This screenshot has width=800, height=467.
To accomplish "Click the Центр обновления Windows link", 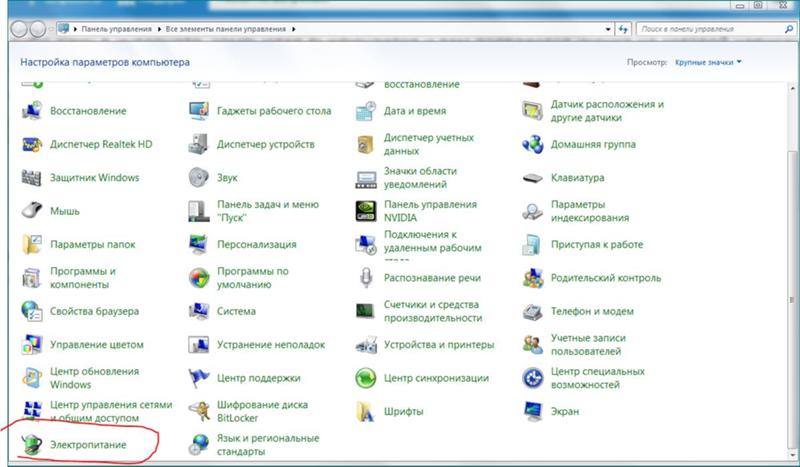I will click(94, 378).
